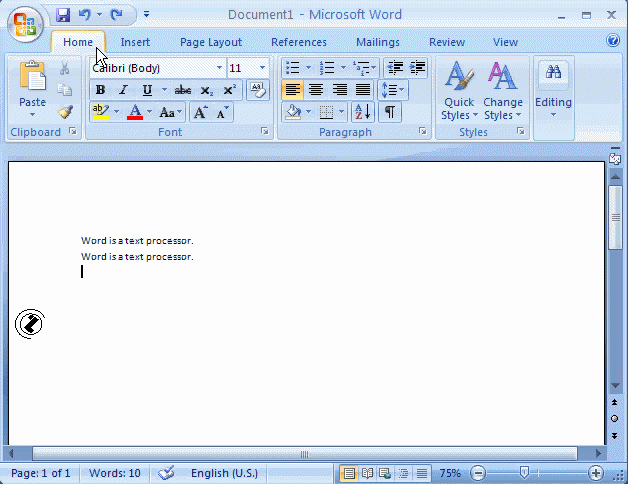
Task: Open the font name dropdown
Action: tap(219, 68)
